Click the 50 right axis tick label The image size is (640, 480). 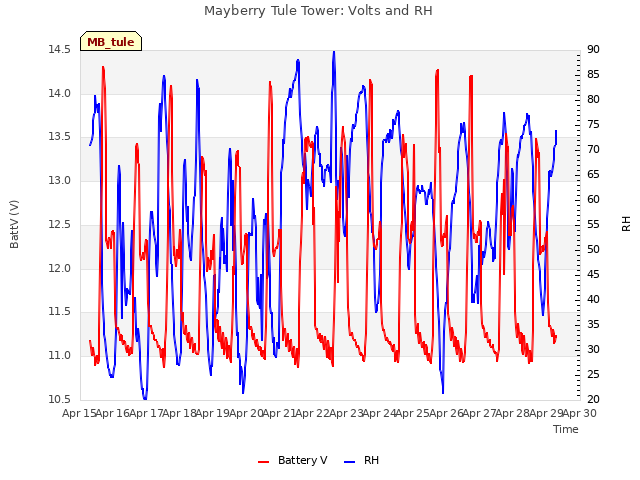[x=593, y=249]
